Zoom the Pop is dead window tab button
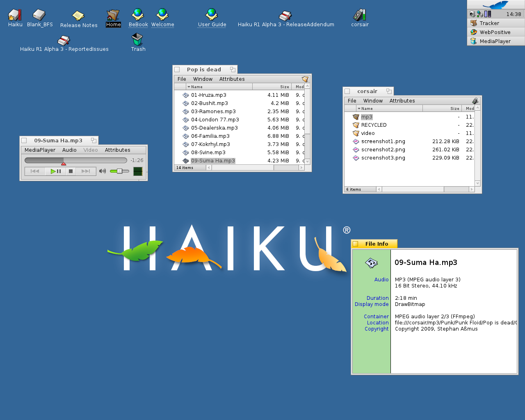The width and height of the screenshot is (525, 420). coord(233,70)
